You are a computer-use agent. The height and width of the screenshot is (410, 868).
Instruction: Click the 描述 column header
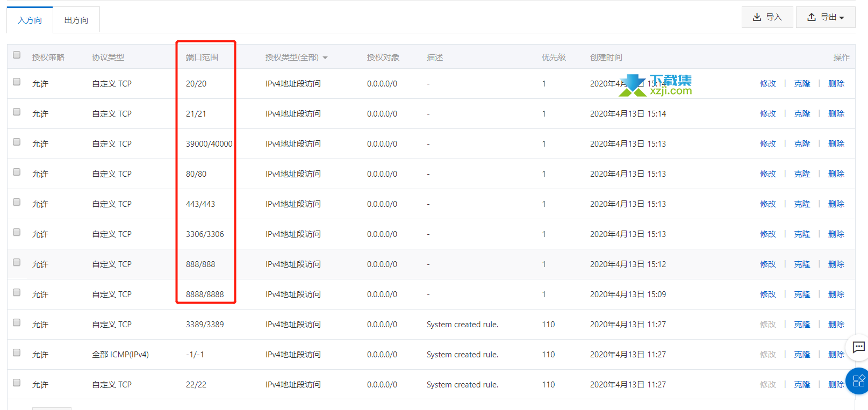(x=435, y=57)
